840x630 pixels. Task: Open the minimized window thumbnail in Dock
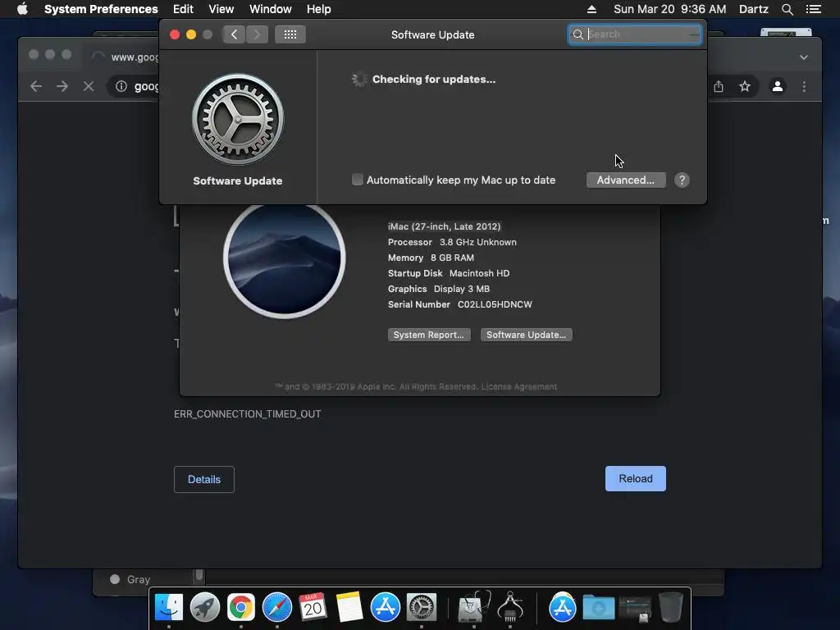tap(634, 609)
